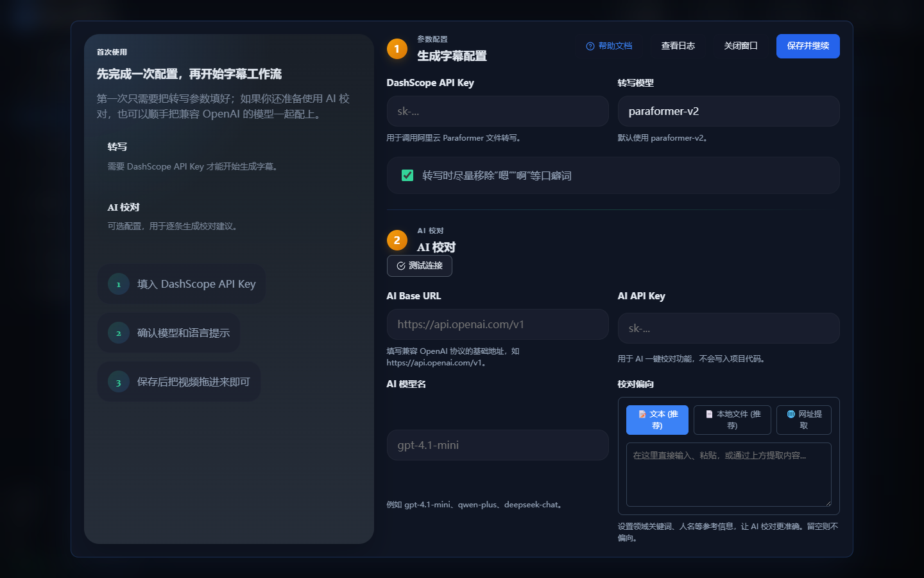924x578 pixels.
Task: Click the help question-mark icon
Action: point(590,46)
